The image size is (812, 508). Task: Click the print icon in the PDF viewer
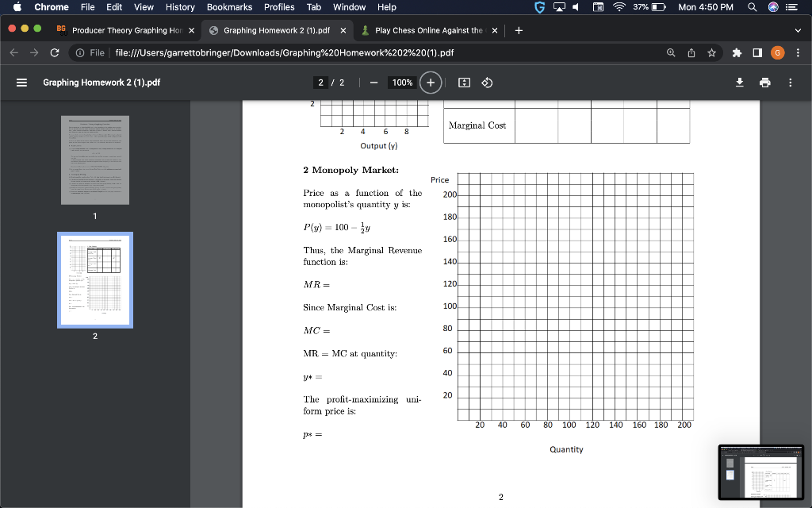coord(765,83)
